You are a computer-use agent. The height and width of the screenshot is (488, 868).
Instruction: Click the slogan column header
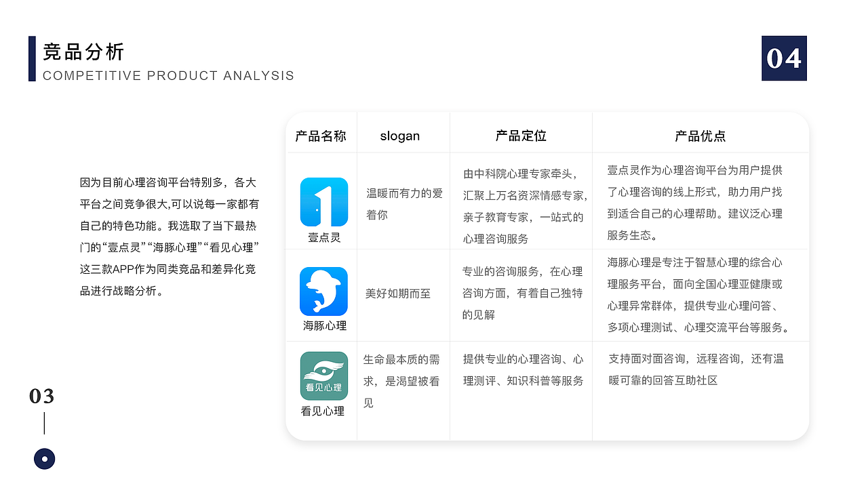(x=400, y=136)
